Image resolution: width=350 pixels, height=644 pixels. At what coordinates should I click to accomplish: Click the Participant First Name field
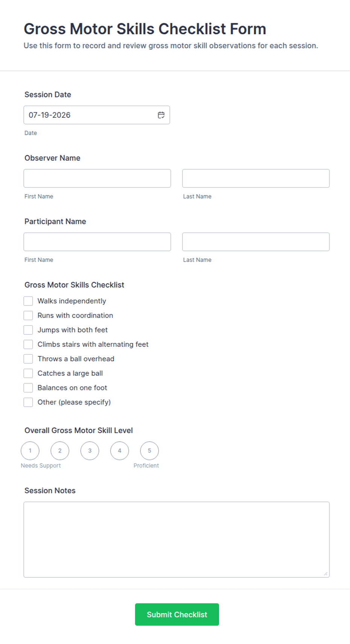click(97, 242)
